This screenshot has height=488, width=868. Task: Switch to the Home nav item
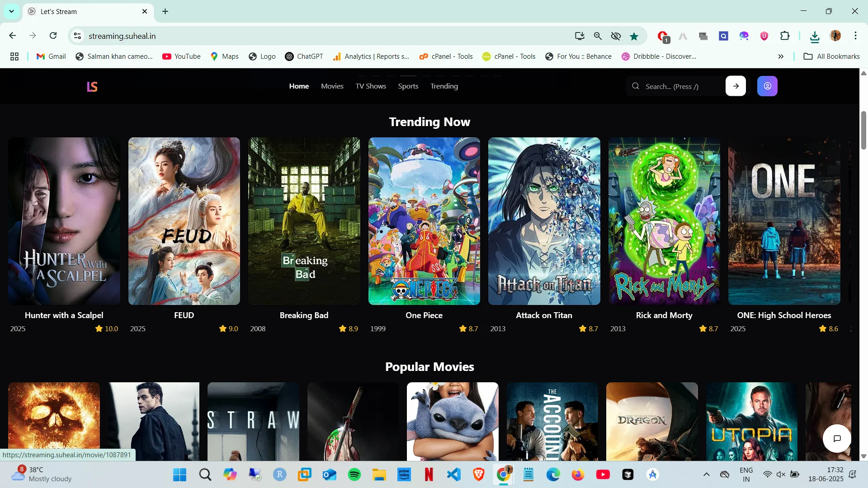click(x=299, y=86)
